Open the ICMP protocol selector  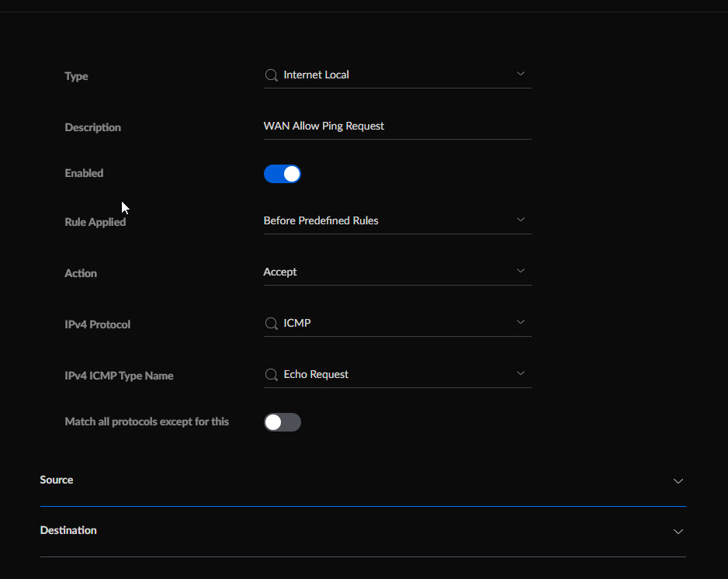point(397,324)
